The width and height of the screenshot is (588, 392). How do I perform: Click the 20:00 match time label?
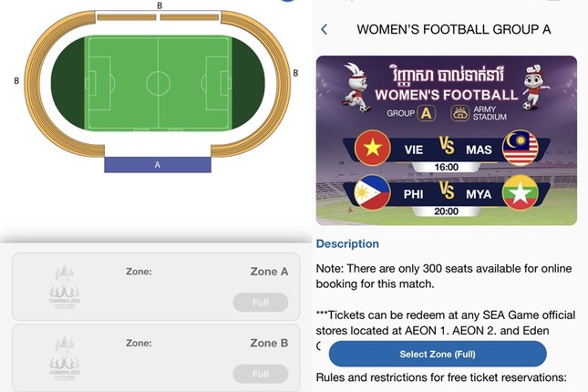(447, 211)
